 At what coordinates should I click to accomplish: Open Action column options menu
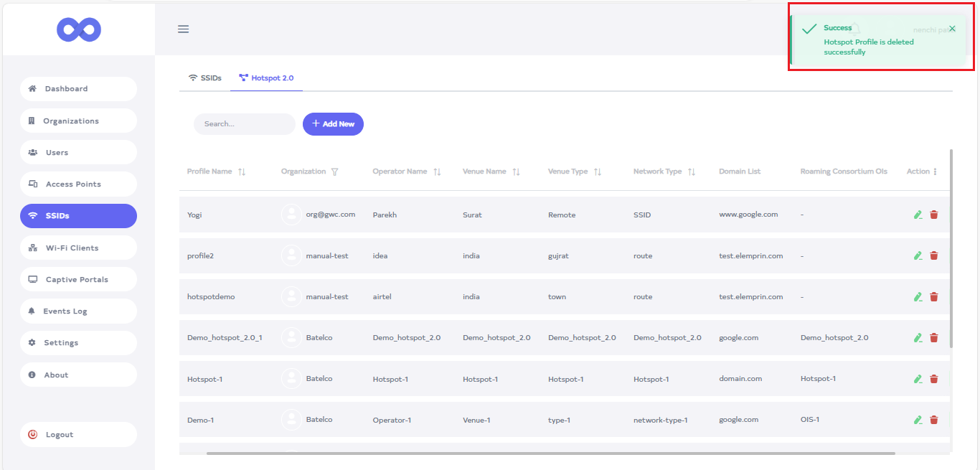tap(935, 172)
